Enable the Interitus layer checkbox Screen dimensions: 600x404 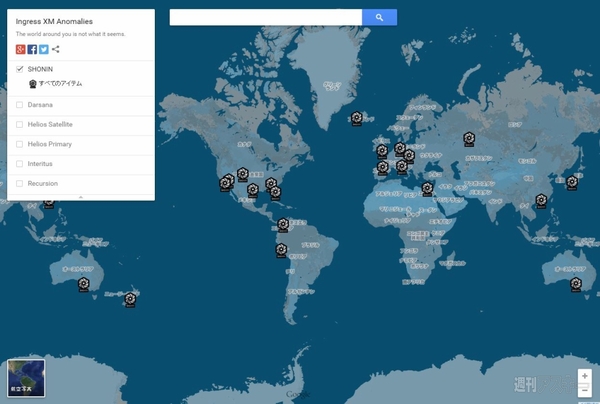tap(20, 164)
